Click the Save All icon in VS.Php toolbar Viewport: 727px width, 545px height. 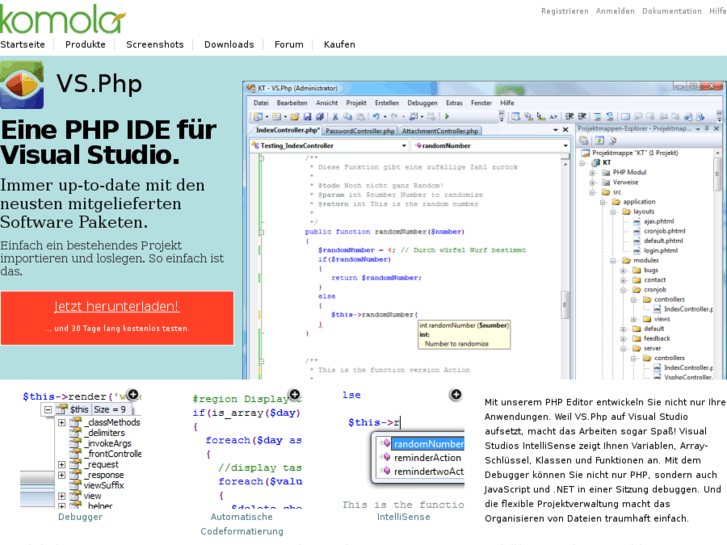coord(320,117)
